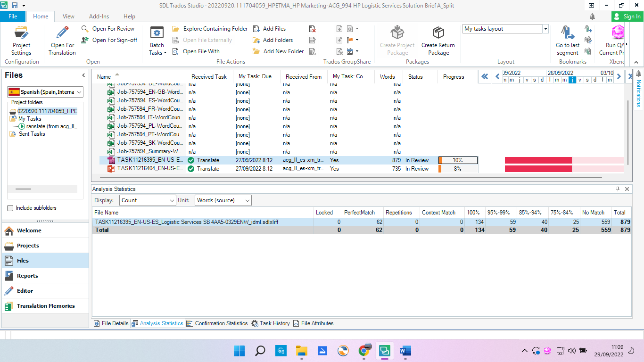Move the timeline forward one step
Screen dimensions: 644x362
[619, 76]
